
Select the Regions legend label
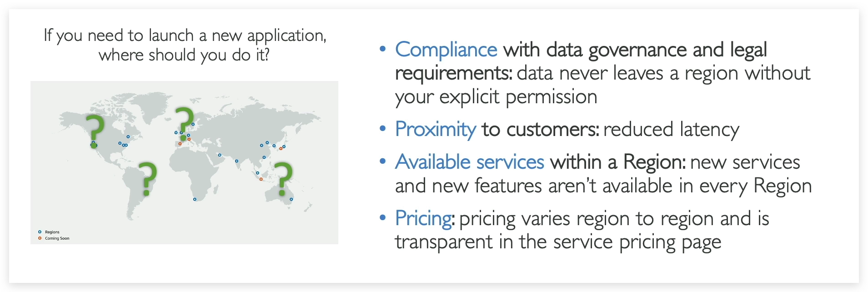(x=52, y=232)
